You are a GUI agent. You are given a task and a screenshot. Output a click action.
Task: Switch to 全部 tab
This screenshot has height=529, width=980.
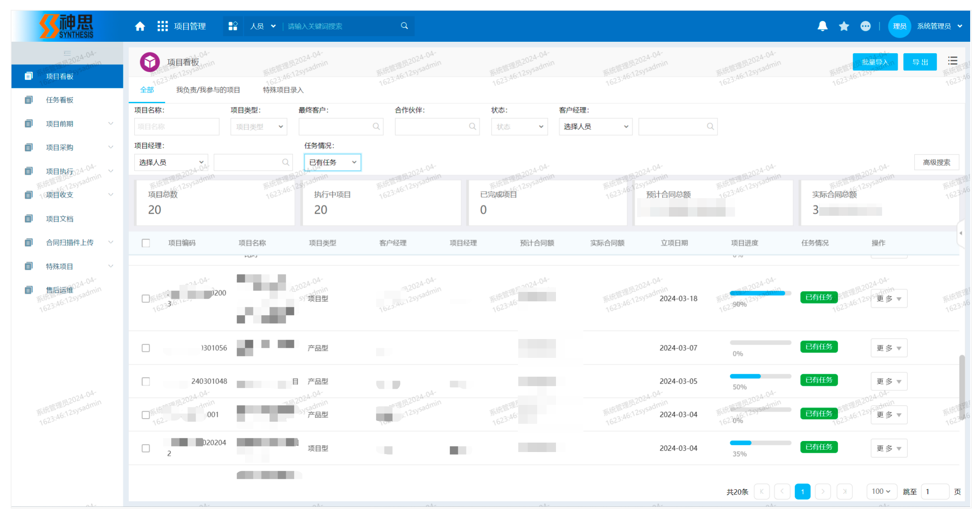click(x=147, y=90)
